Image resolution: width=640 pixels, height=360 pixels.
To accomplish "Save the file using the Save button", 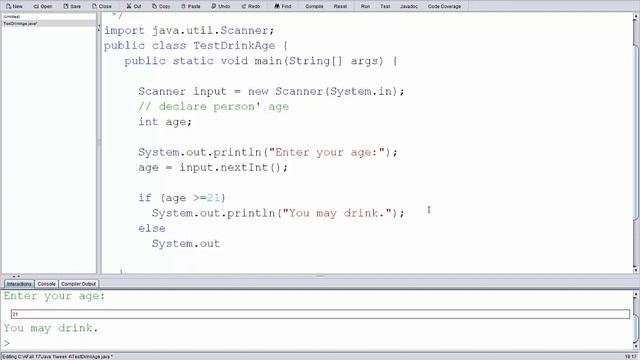I will (72, 6).
